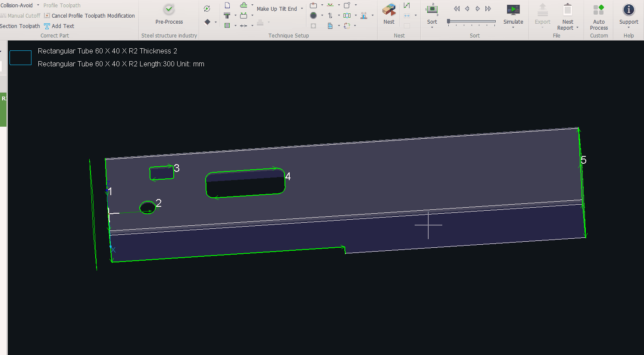
Task: Jump to the first step with double-left arrows
Action: [x=457, y=9]
